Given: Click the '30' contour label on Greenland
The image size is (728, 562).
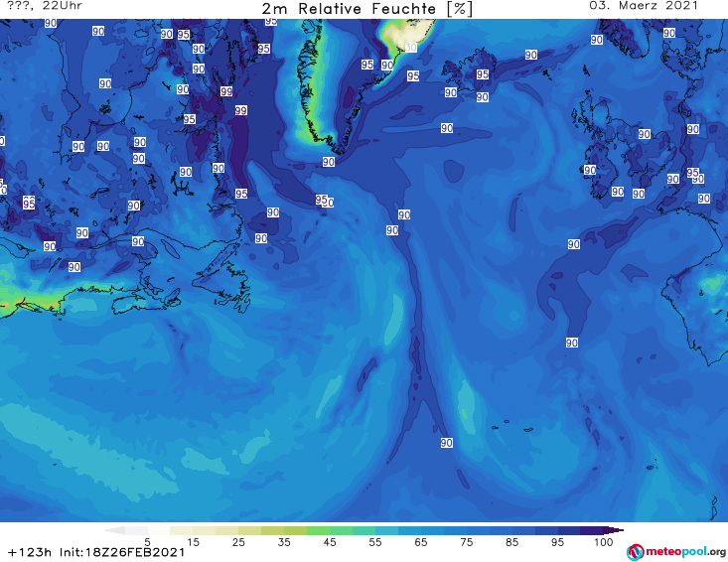Looking at the screenshot, I should [411, 48].
